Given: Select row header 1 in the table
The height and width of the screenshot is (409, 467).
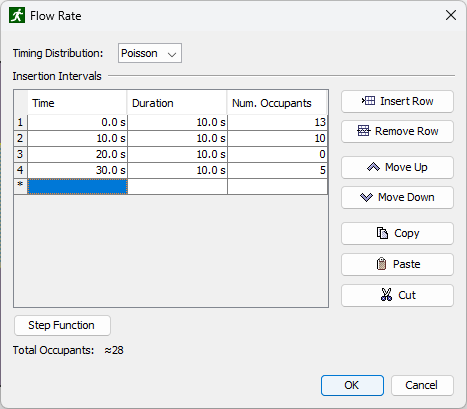Looking at the screenshot, I should pyautogui.click(x=21, y=122).
